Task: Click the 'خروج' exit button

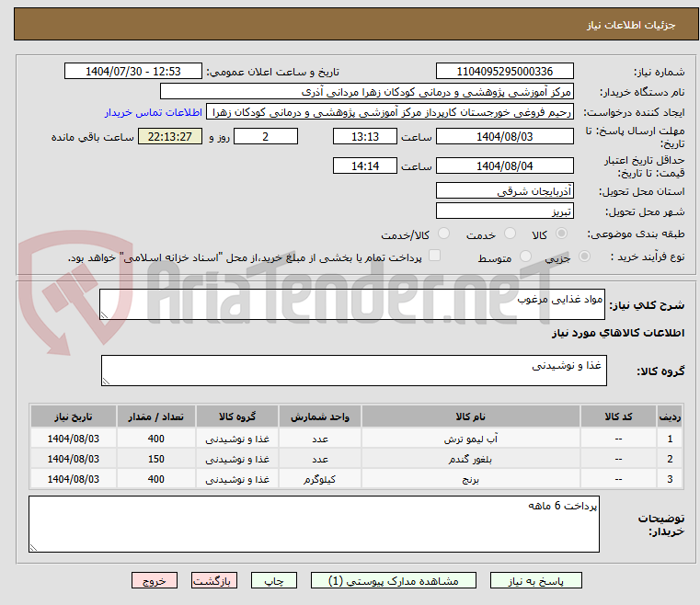Action: click(155, 580)
